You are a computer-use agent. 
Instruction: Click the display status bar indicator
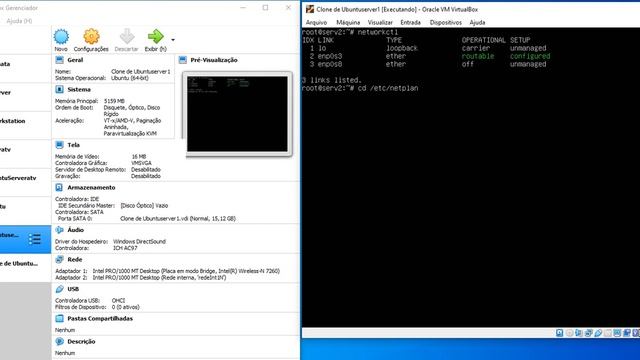coord(617,333)
